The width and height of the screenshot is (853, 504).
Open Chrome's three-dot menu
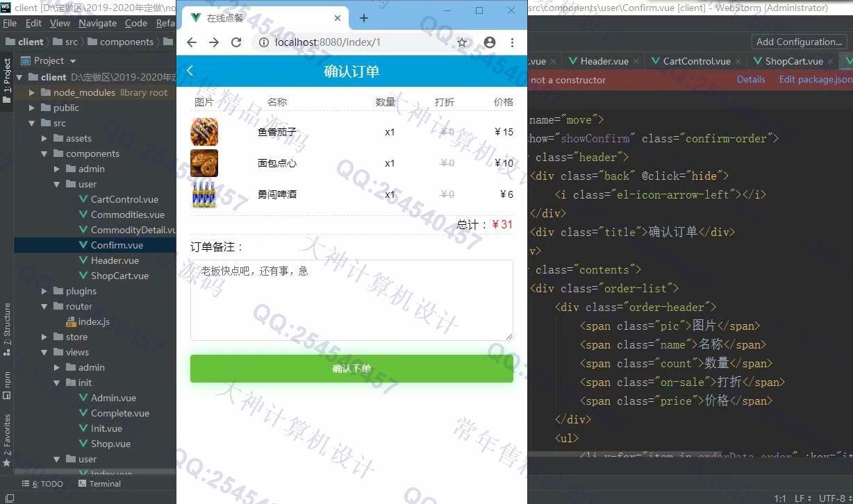click(x=512, y=42)
